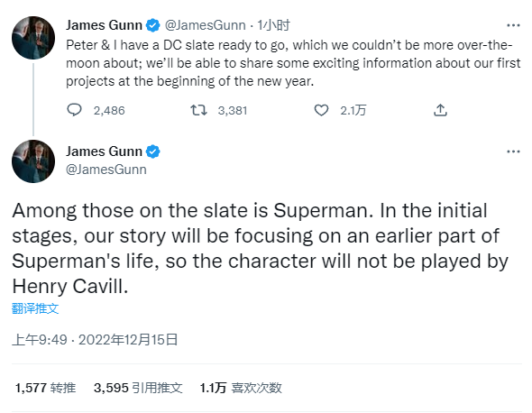Click the retweet icon on first tweet
The width and height of the screenshot is (532, 413).
(198, 110)
